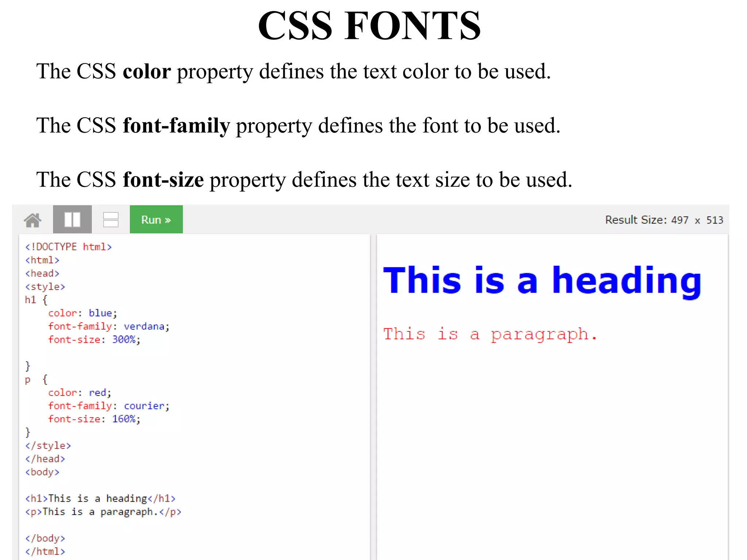Image resolution: width=747 pixels, height=560 pixels.
Task: Click the <p>This is a paragraph.</p> line
Action: 103,512
